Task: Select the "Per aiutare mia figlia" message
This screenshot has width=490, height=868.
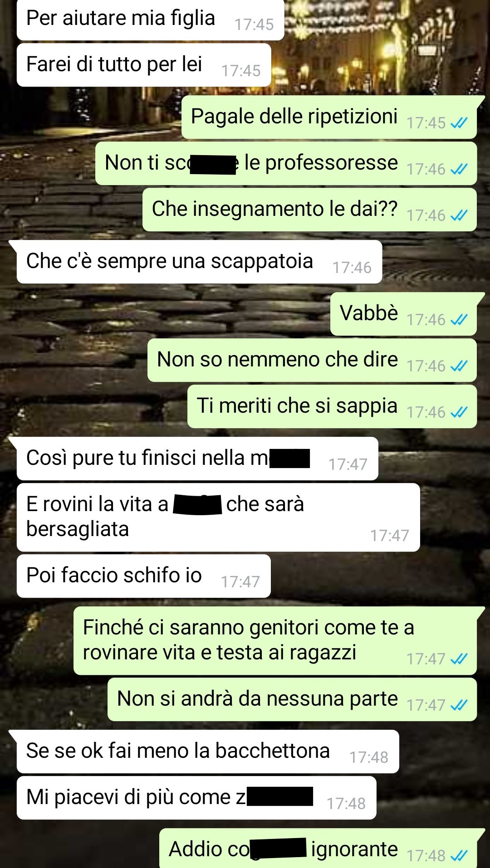Action: 150,20
